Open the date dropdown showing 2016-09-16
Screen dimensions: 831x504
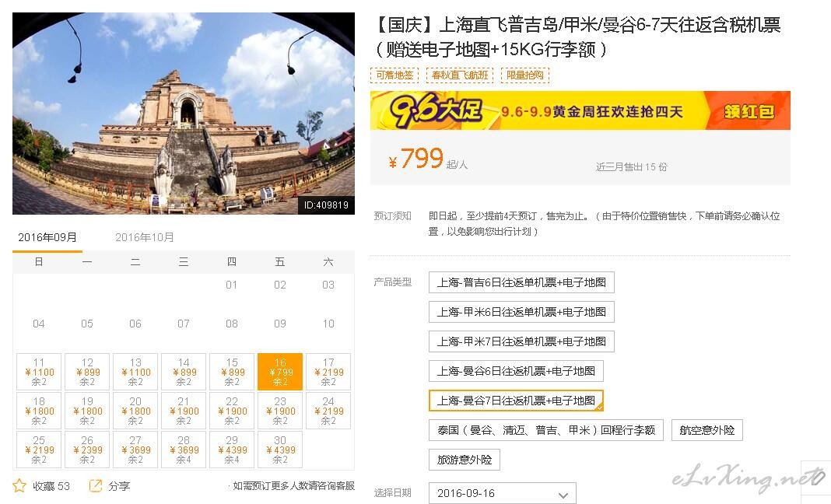point(502,493)
